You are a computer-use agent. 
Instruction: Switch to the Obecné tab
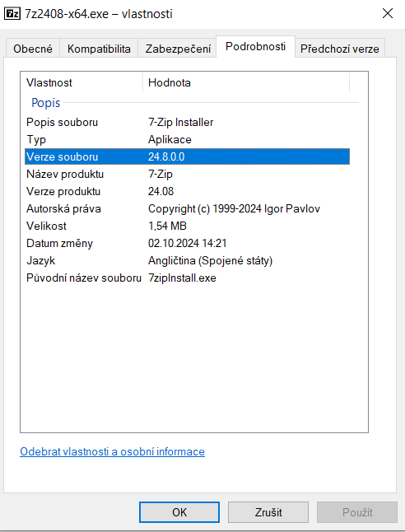pos(33,49)
